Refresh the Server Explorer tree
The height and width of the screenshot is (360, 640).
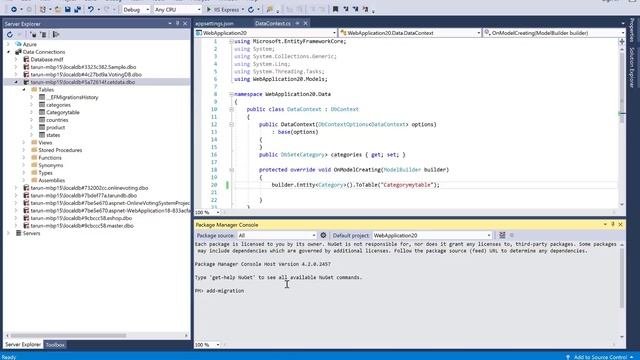pos(10,35)
